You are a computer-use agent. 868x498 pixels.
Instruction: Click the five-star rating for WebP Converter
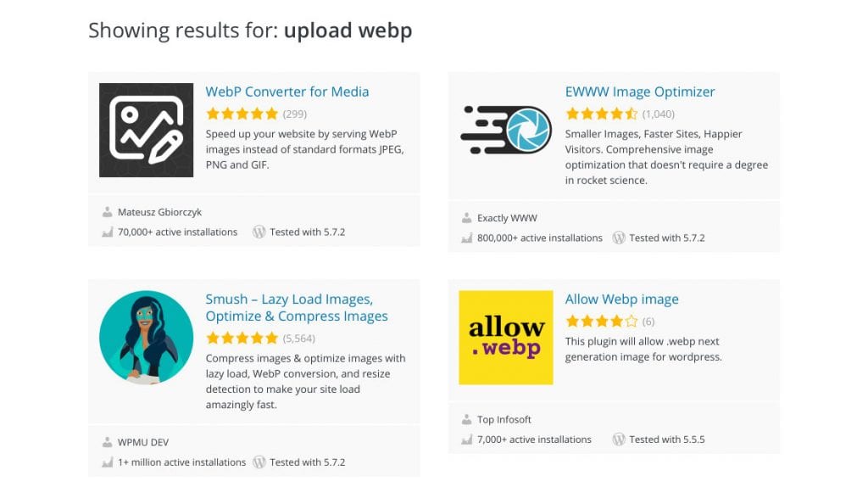click(242, 113)
